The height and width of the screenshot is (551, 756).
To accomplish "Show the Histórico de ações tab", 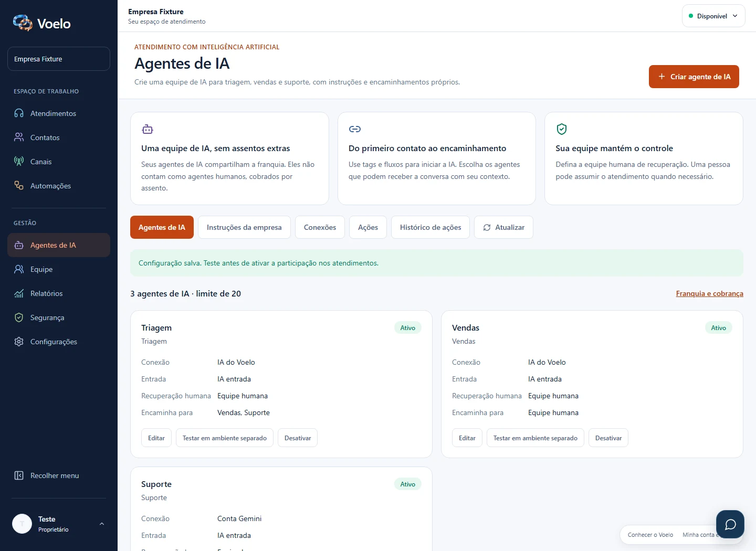I will [x=430, y=227].
